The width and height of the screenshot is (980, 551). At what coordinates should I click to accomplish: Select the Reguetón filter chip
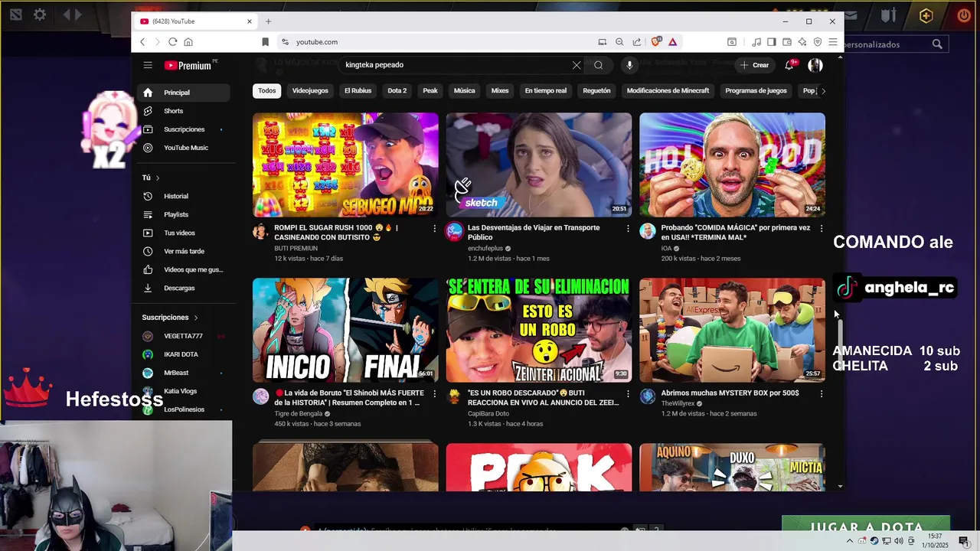(596, 90)
